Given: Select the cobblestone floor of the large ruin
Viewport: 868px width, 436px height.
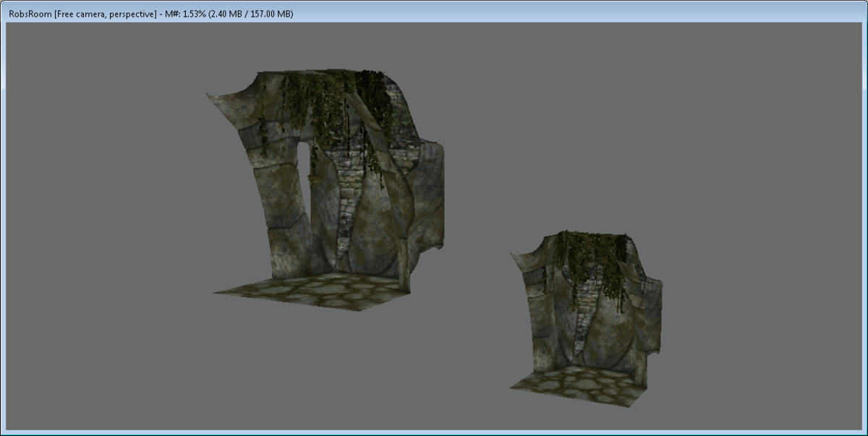Looking at the screenshot, I should (x=311, y=291).
